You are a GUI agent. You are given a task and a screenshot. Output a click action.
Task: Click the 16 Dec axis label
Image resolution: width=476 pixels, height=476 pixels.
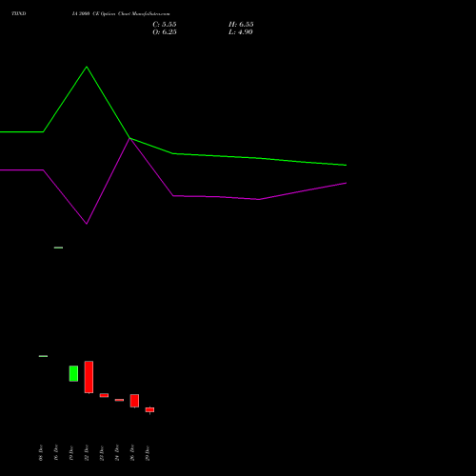tap(56, 453)
